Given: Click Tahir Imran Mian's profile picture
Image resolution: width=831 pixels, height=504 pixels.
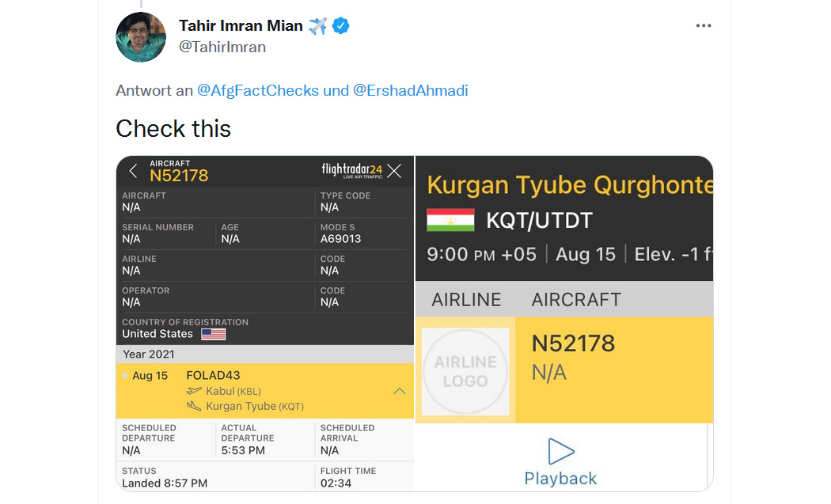Looking at the screenshot, I should tap(141, 38).
